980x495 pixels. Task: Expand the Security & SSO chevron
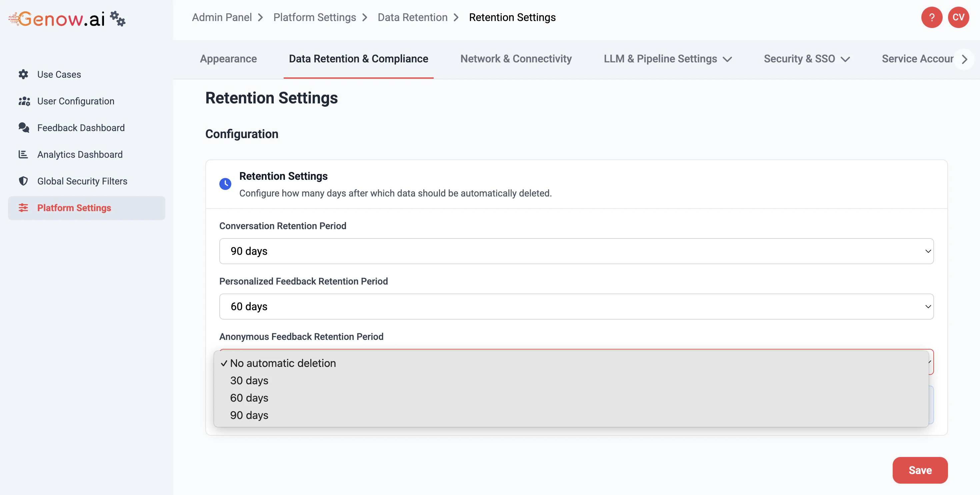pyautogui.click(x=845, y=59)
